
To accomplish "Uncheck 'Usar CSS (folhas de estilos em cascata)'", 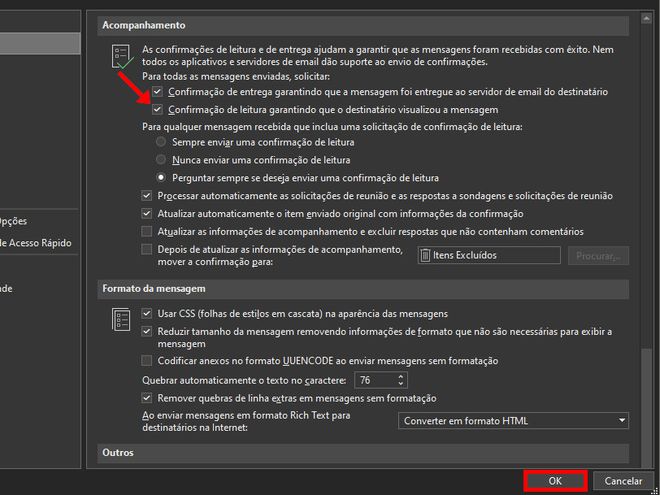I will (x=146, y=314).
